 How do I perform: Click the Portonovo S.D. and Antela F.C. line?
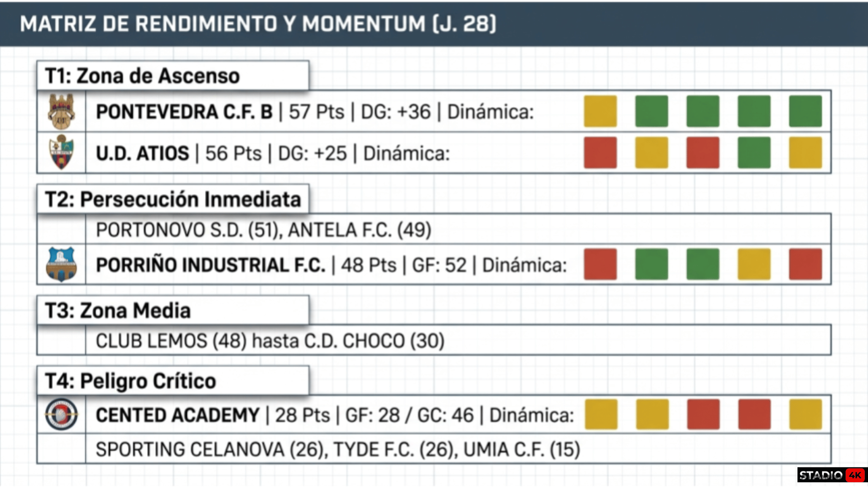point(263,230)
